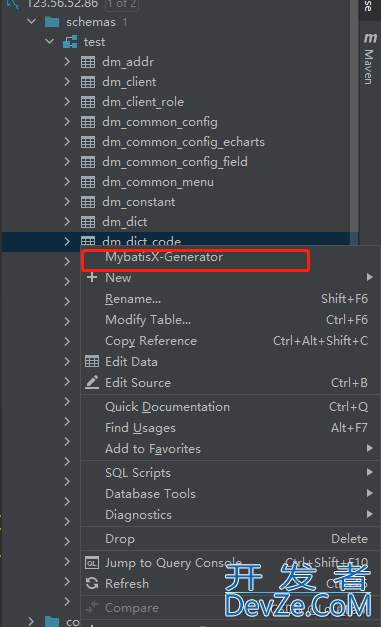Click the database tree vertical scrollbar

pyautogui.click(x=354, y=120)
